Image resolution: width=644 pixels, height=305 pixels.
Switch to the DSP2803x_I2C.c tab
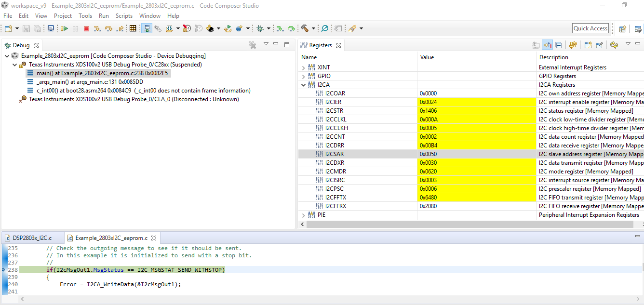point(32,238)
